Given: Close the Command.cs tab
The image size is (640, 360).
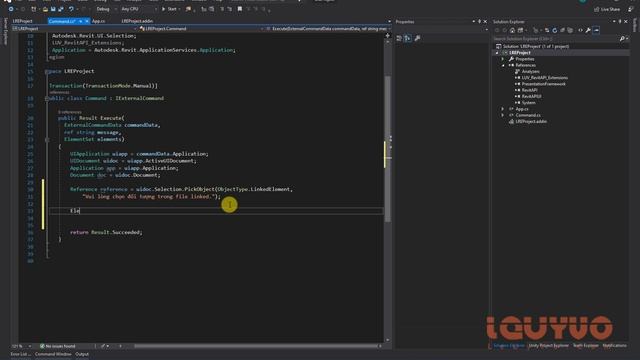Looking at the screenshot, I should tap(87, 21).
